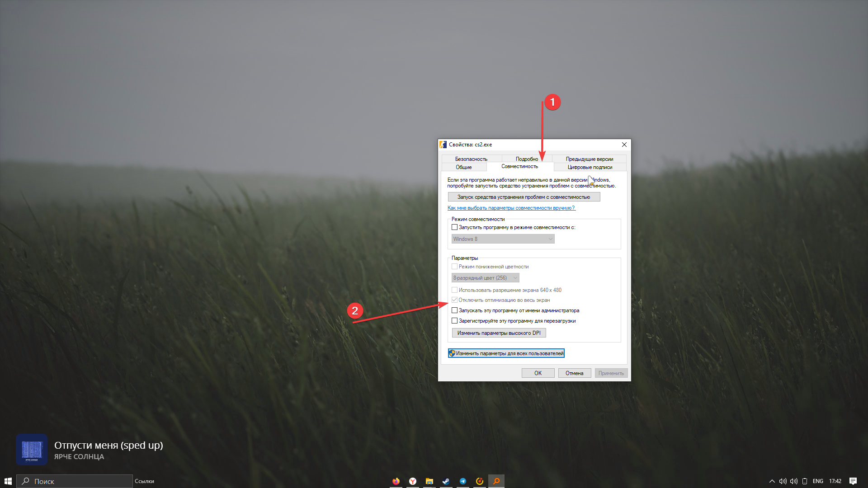
Task: Click the Windows Start button
Action: pos(8,481)
